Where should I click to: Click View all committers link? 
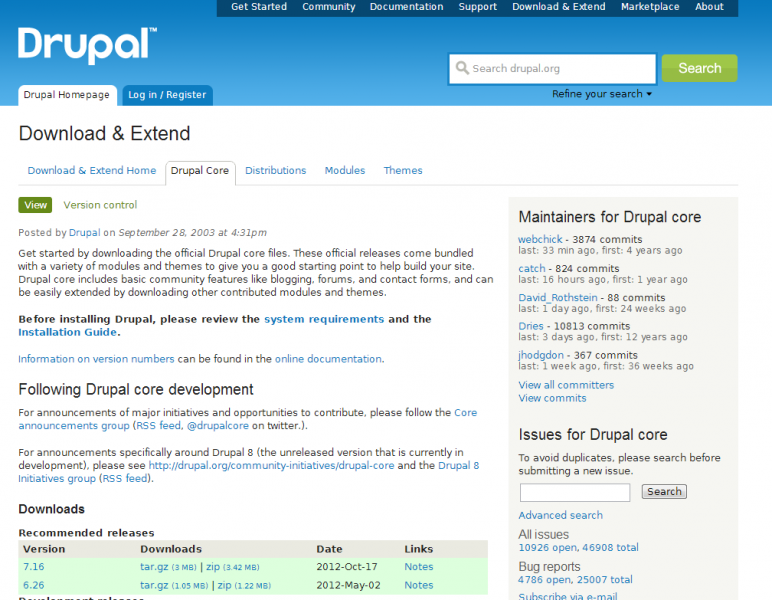tap(566, 385)
